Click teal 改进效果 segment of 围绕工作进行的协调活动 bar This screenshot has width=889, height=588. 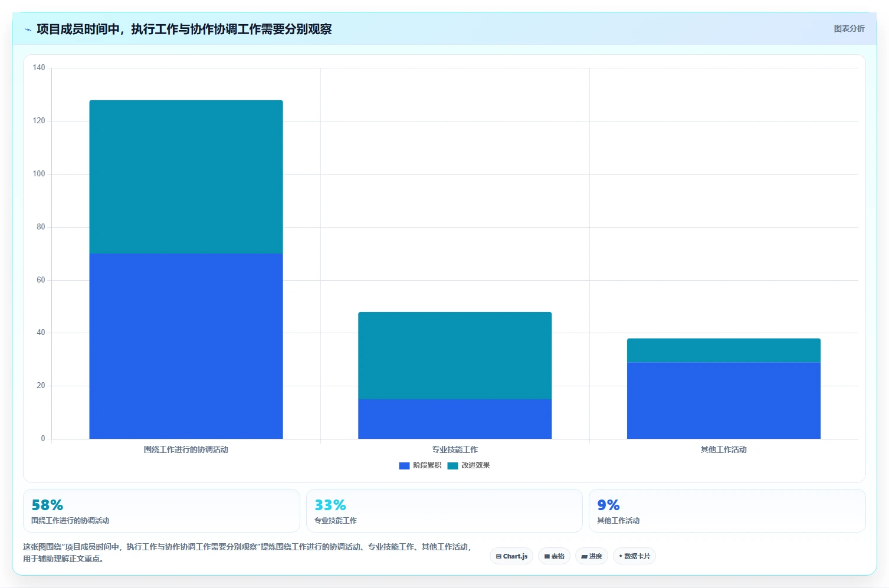[x=186, y=177]
